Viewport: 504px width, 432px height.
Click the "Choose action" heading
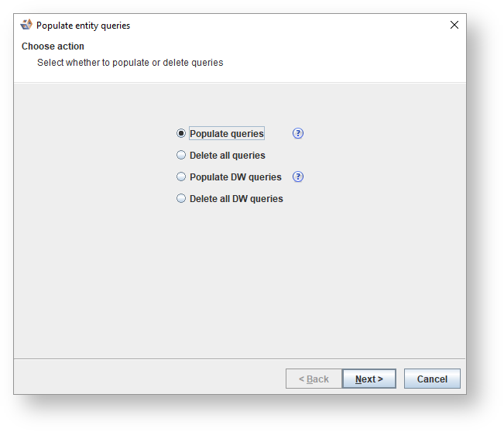53,46
